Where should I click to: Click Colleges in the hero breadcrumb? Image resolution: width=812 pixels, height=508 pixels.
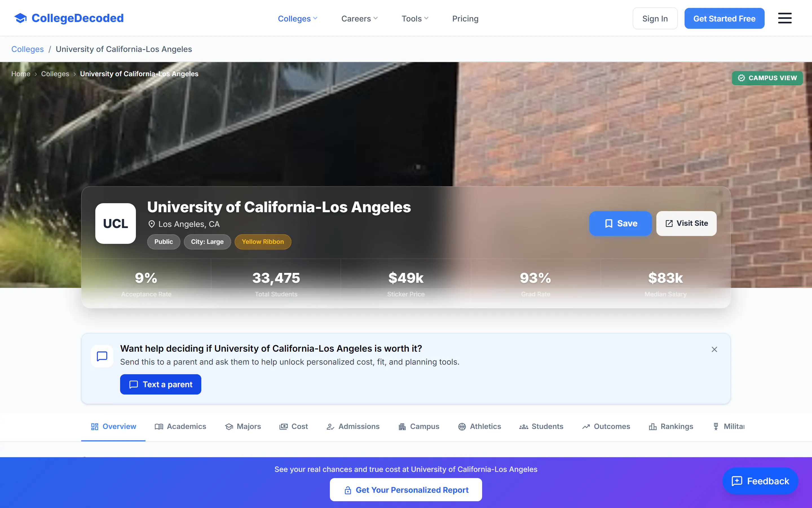tap(55, 74)
